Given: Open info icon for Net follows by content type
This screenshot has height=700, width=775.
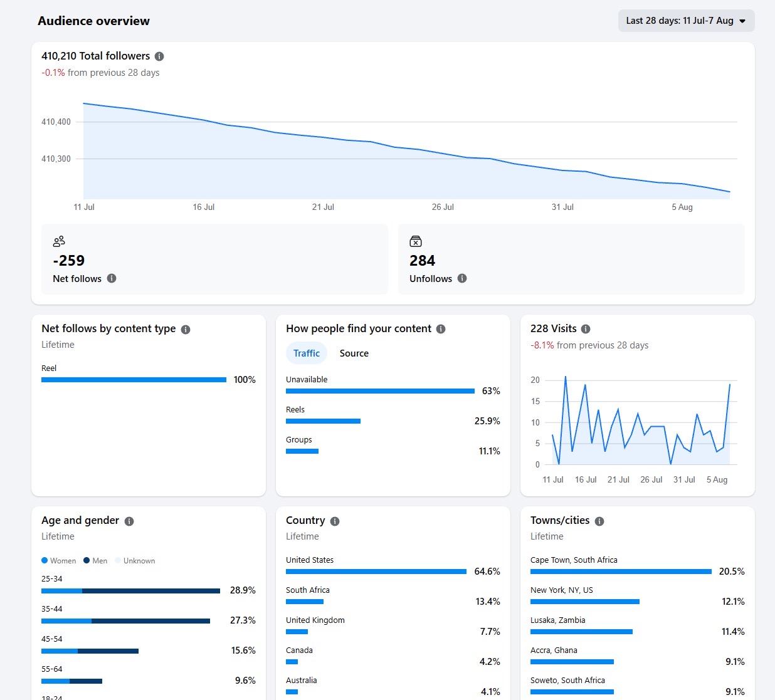Looking at the screenshot, I should pyautogui.click(x=186, y=330).
